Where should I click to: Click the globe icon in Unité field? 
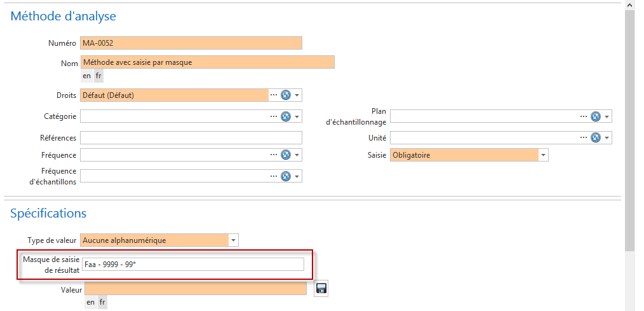(596, 138)
